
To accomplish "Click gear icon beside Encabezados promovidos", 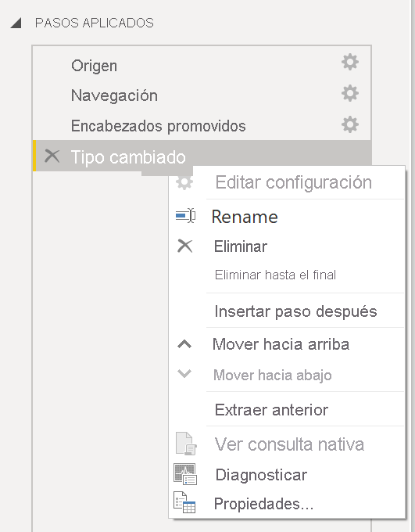I will 350,124.
